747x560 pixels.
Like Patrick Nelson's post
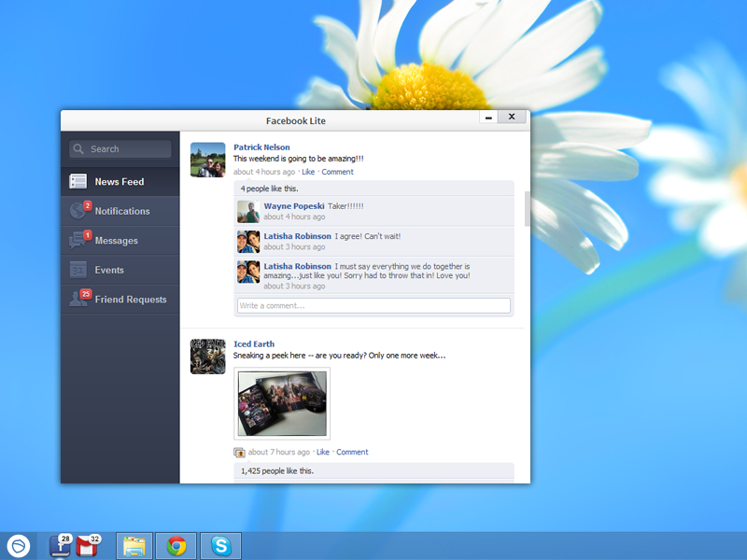308,172
